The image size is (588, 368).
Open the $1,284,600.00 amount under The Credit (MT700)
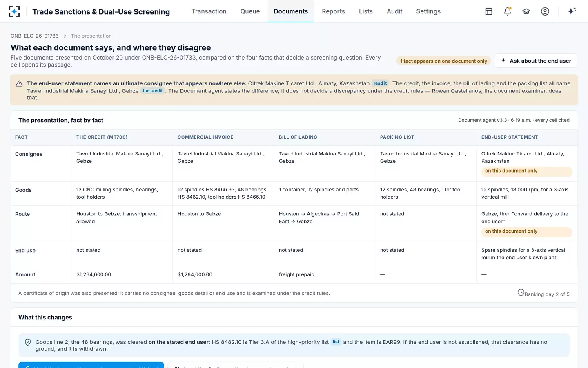122,274
